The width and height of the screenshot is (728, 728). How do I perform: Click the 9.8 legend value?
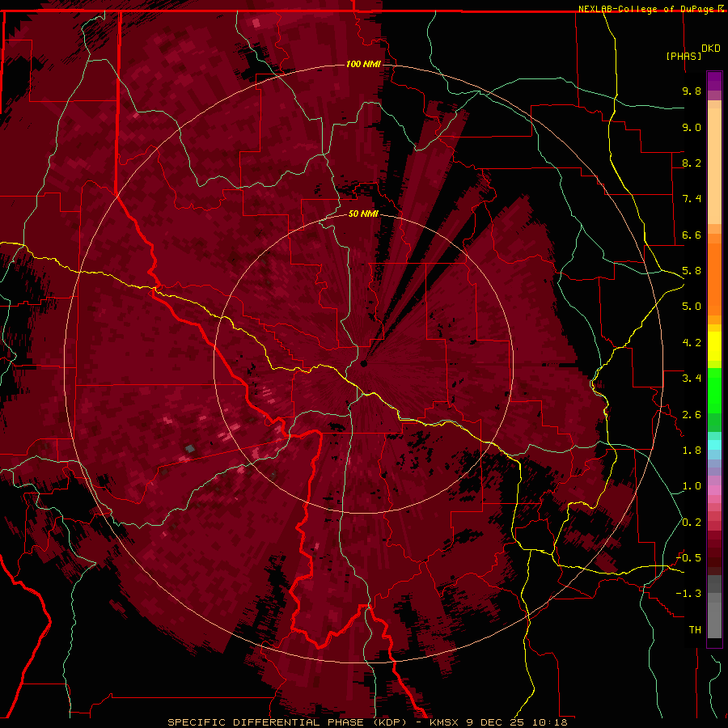pyautogui.click(x=692, y=91)
